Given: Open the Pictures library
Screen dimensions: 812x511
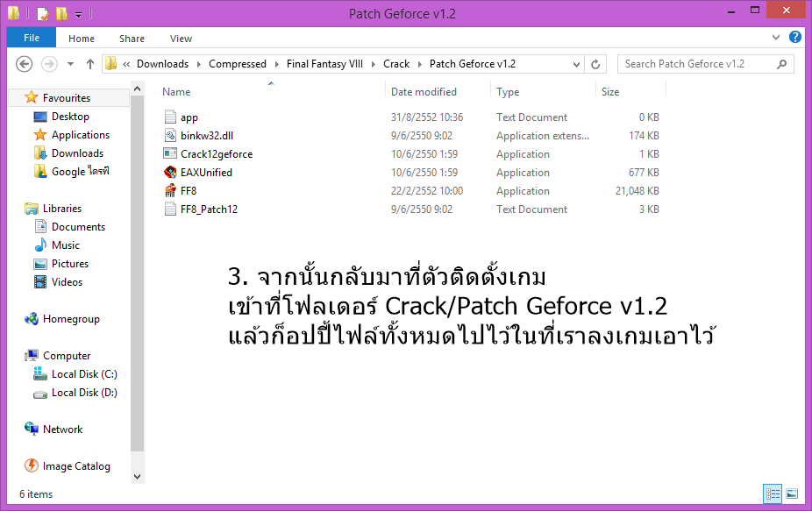Looking at the screenshot, I should (70, 264).
